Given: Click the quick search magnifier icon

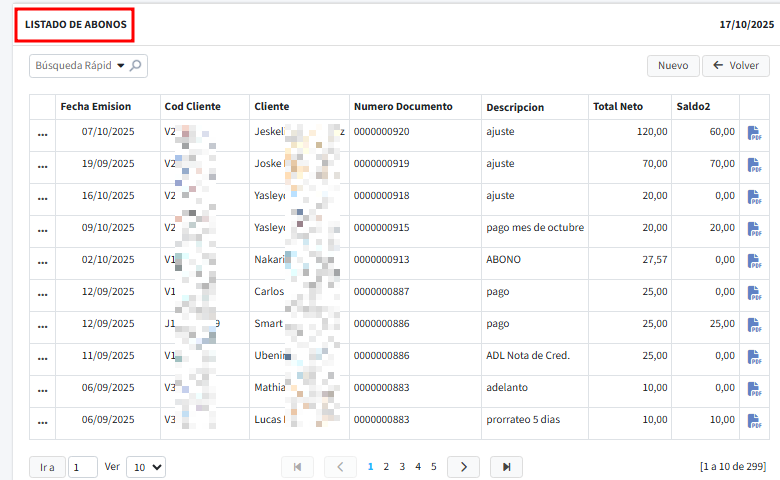Looking at the screenshot, I should 136,66.
